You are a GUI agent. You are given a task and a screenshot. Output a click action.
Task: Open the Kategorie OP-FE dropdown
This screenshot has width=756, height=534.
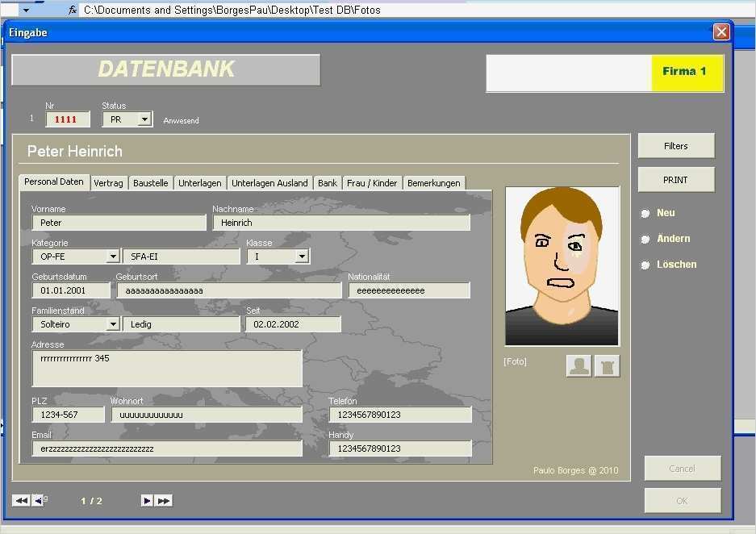click(x=113, y=257)
